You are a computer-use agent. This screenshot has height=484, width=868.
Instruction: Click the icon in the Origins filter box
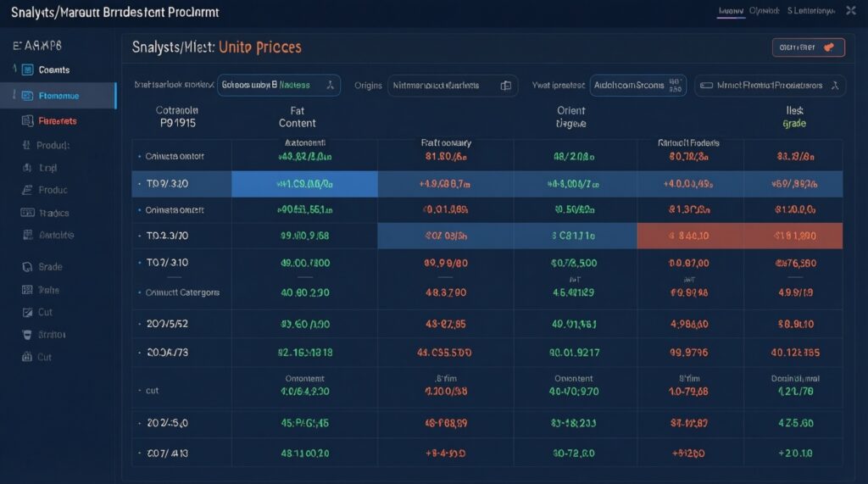(506, 86)
